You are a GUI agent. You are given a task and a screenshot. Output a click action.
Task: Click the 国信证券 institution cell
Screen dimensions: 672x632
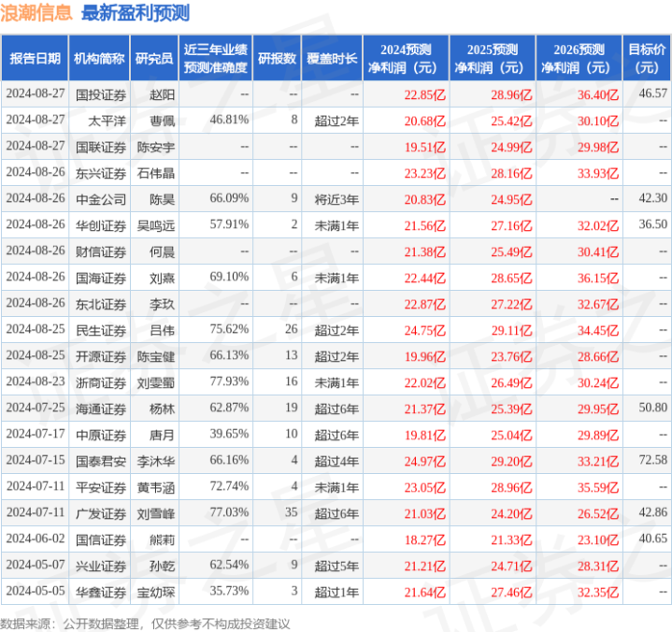(x=101, y=539)
